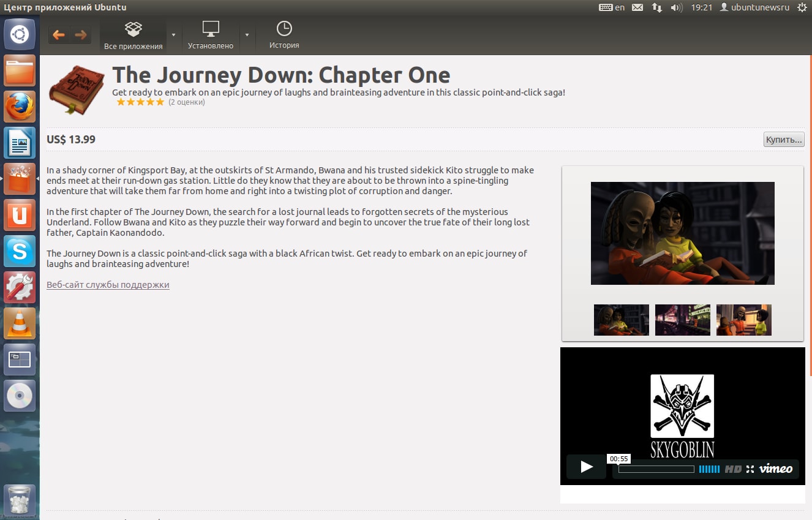Open the network connections indicator
Viewport: 812px width, 520px height.
tap(656, 7)
